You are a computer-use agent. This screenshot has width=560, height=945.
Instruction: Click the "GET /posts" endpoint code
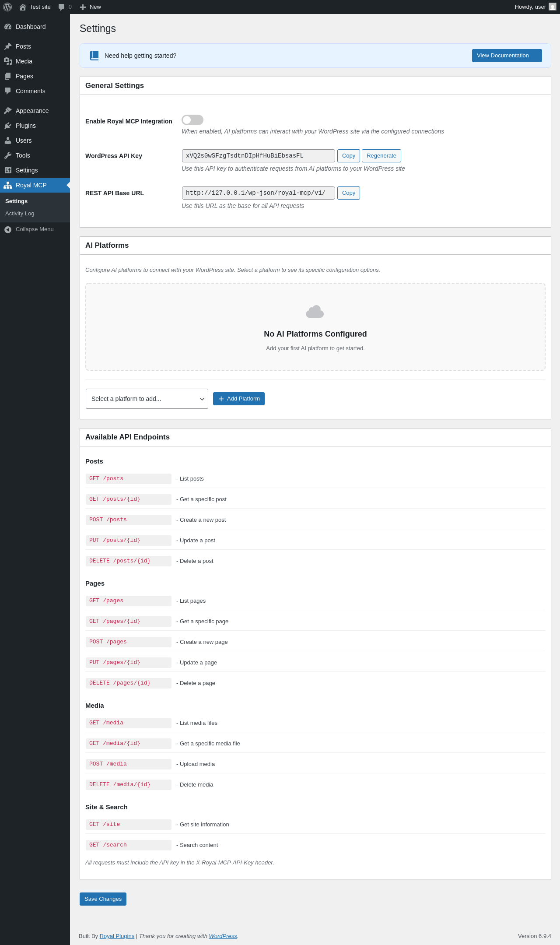click(129, 479)
